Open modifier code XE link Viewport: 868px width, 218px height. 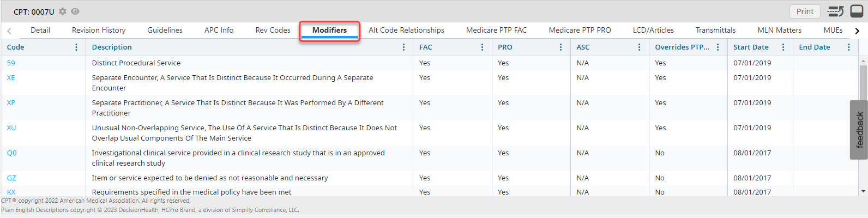(11, 78)
